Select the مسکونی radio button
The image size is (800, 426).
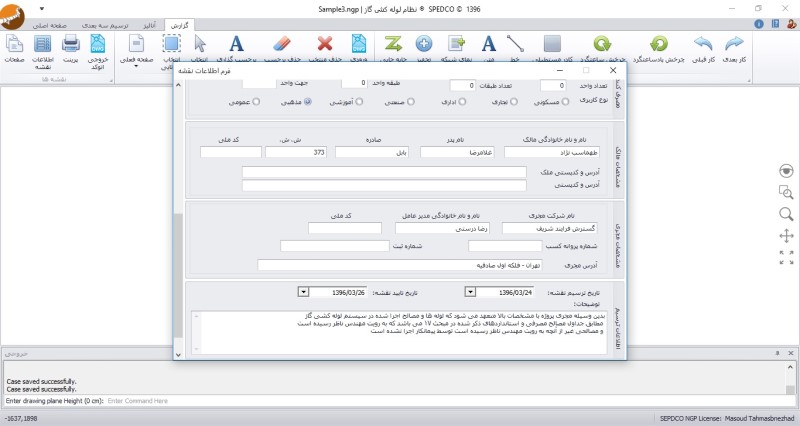tap(565, 102)
